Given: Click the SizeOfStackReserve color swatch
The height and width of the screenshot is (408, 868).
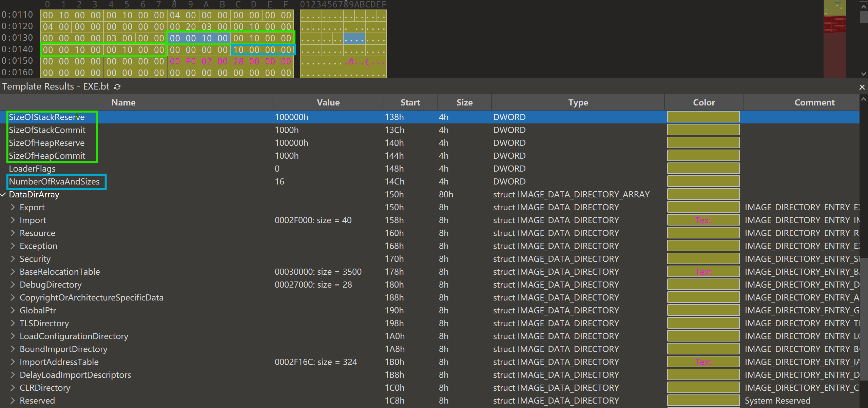Looking at the screenshot, I should (703, 117).
